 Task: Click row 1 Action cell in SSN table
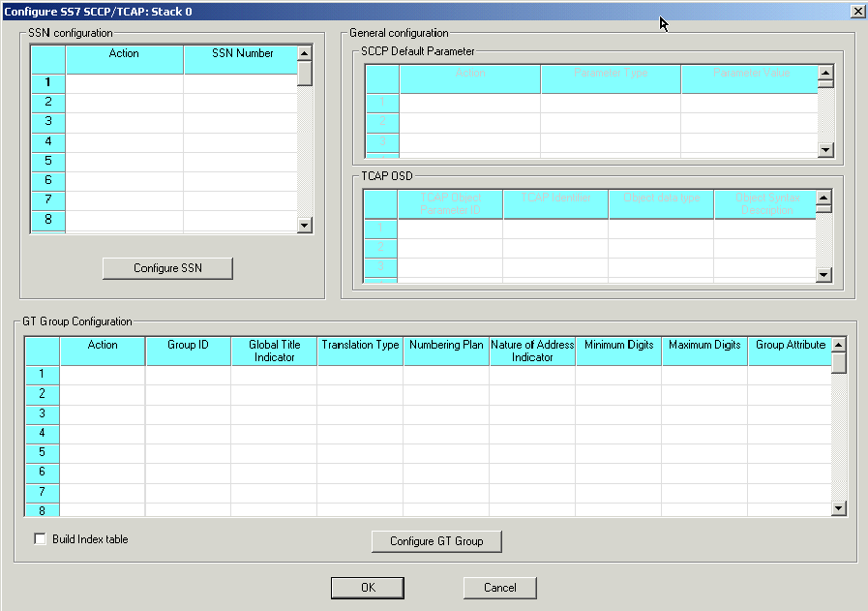[x=124, y=83]
